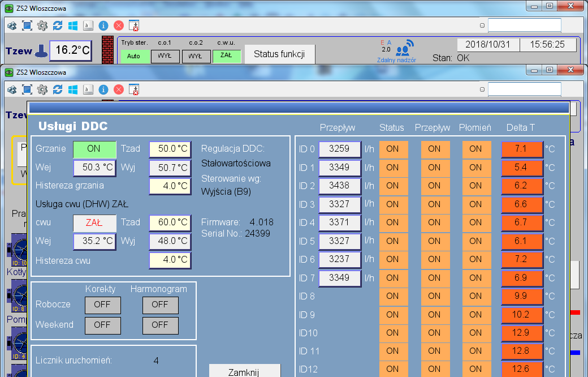Click Histereza cwu 4.0 °C field

170,260
